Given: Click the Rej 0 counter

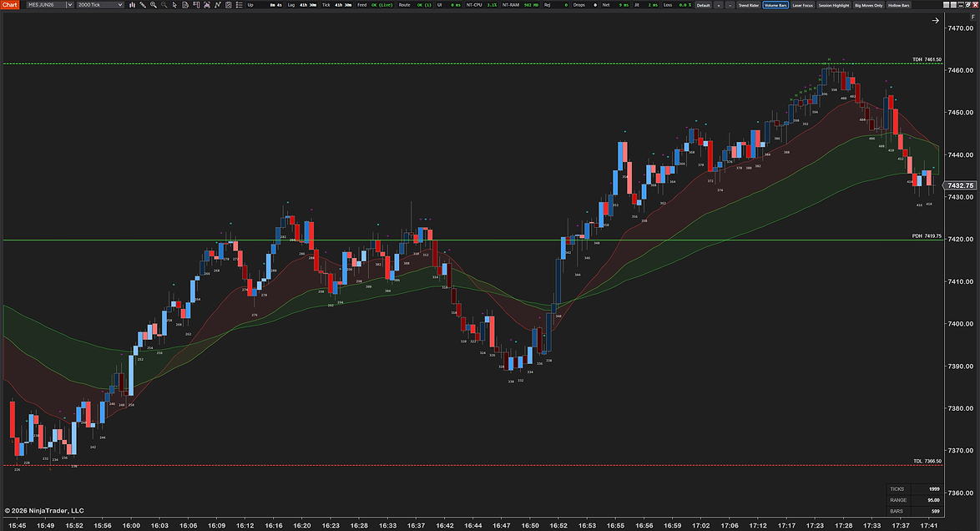Looking at the screenshot, I should [x=556, y=5].
